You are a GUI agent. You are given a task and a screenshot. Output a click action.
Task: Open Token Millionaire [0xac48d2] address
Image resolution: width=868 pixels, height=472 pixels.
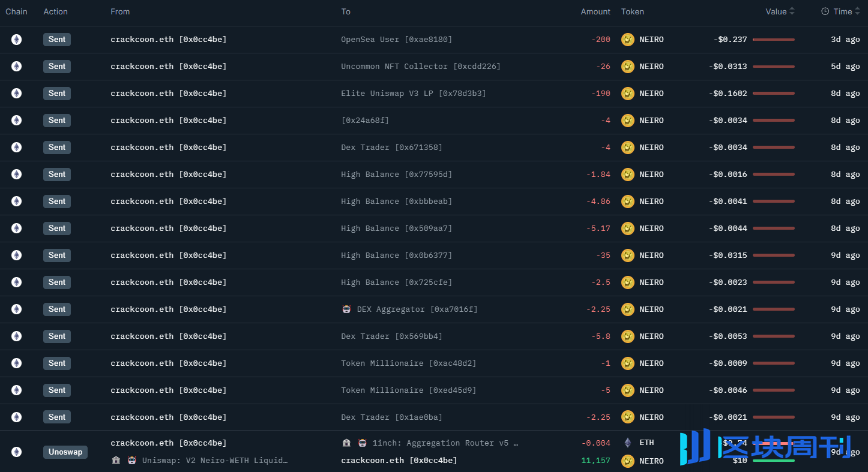pos(409,363)
